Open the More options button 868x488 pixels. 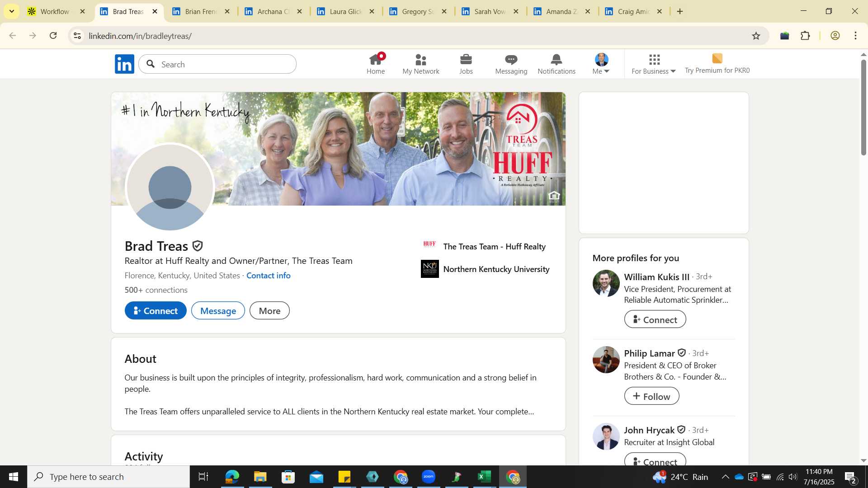[269, 310]
